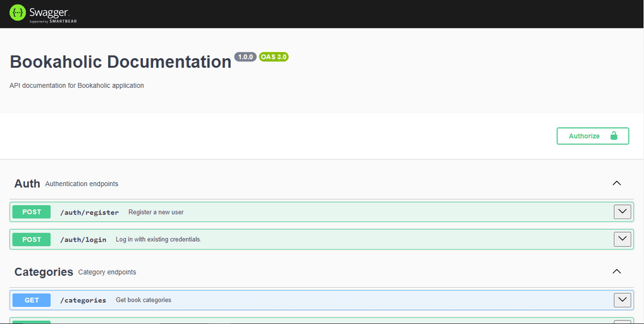Click the Auth section heading
The width and height of the screenshot is (644, 324).
[27, 184]
